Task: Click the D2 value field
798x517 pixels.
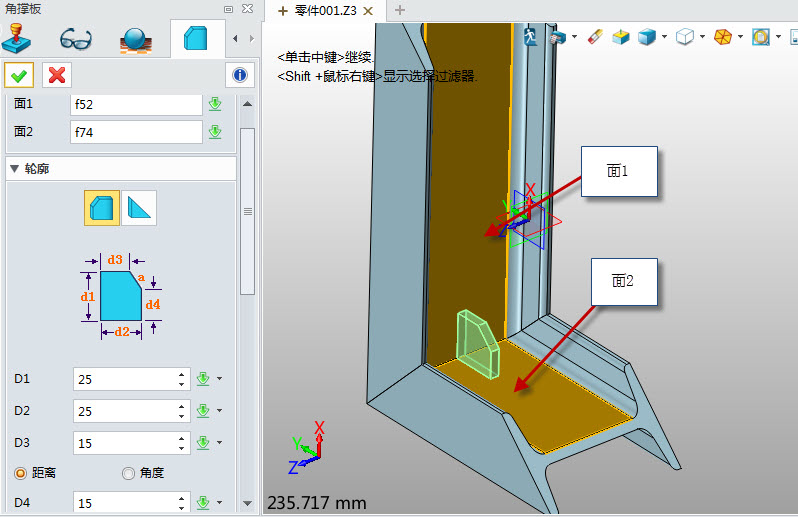Action: click(x=126, y=411)
